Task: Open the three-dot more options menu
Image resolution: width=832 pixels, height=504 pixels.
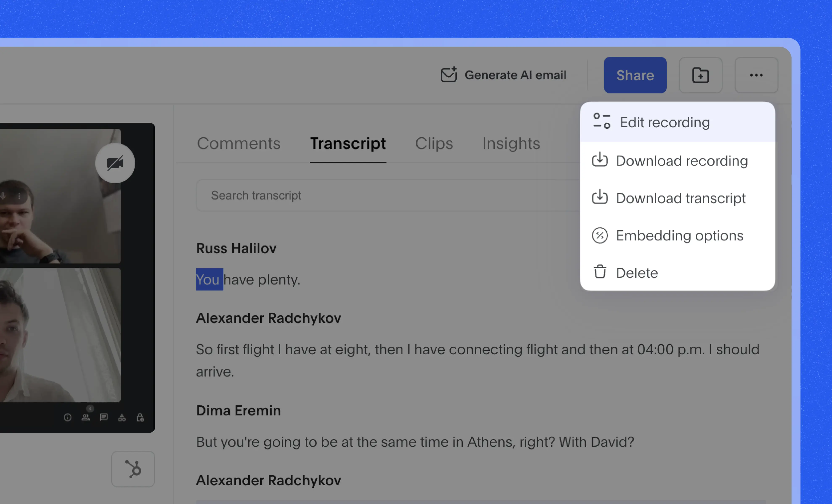Action: coord(756,75)
